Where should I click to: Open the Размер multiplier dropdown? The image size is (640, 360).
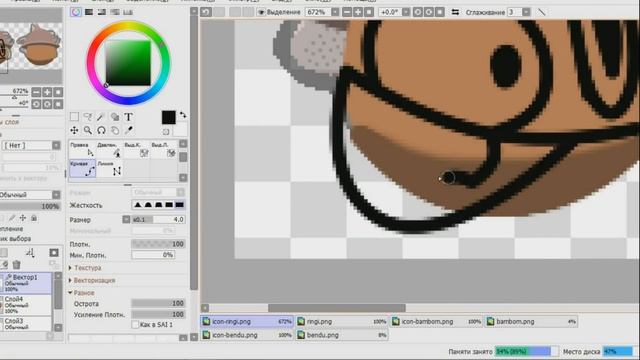[126, 220]
